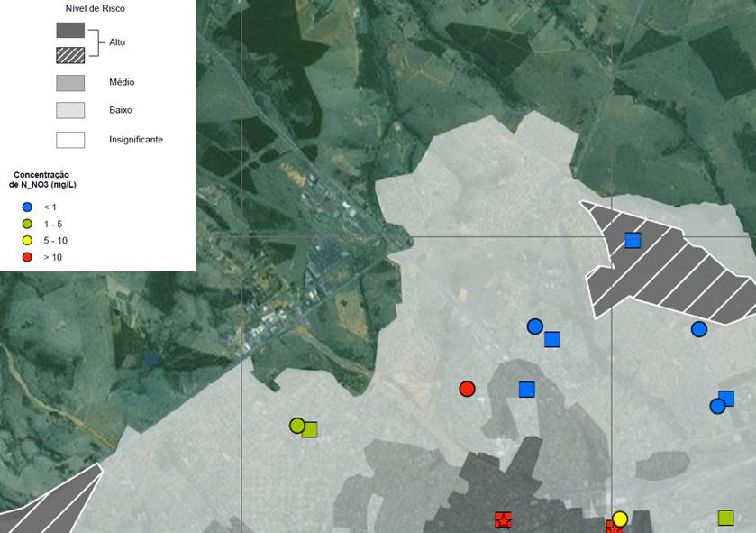This screenshot has width=756, height=533.
Task: Click blue square marker inside hatched zone
Action: coord(633,240)
